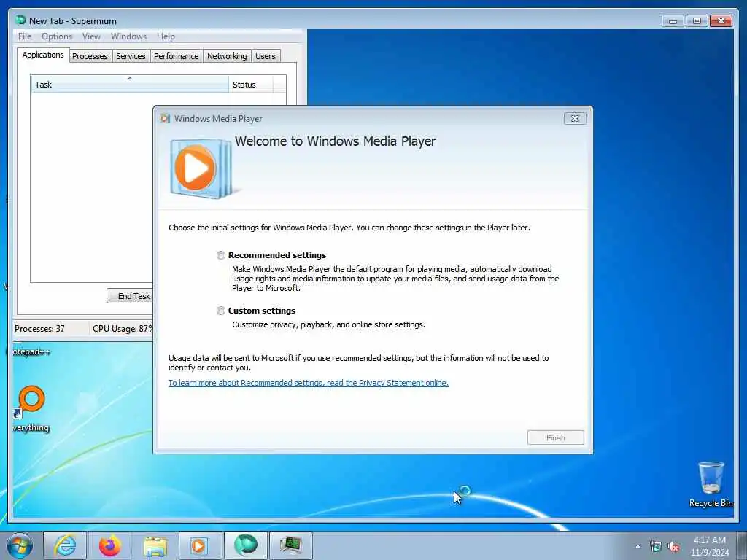The image size is (747, 560).
Task: Click the Processes: 37 status bar entry
Action: tap(39, 329)
